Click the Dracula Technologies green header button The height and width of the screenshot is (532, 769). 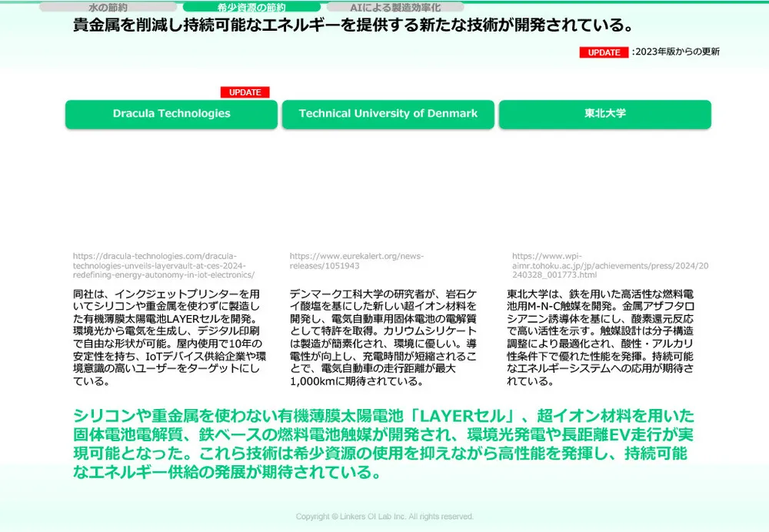pyautogui.click(x=171, y=114)
